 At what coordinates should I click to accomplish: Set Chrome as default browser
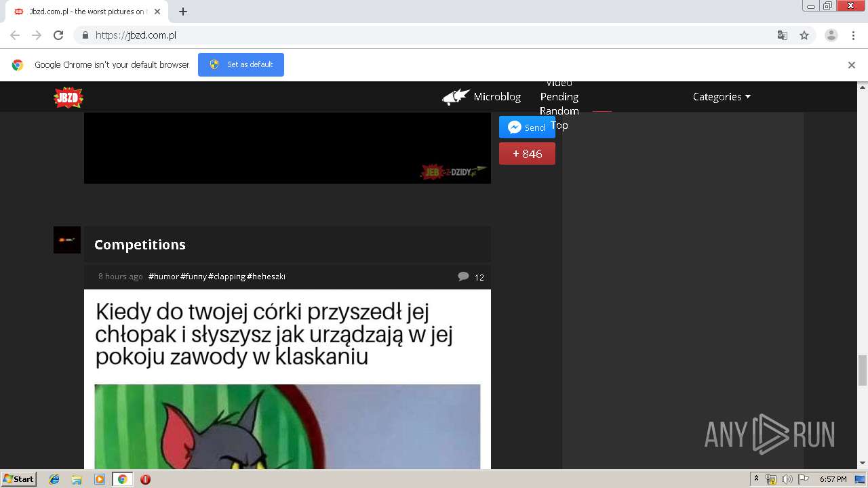(241, 64)
